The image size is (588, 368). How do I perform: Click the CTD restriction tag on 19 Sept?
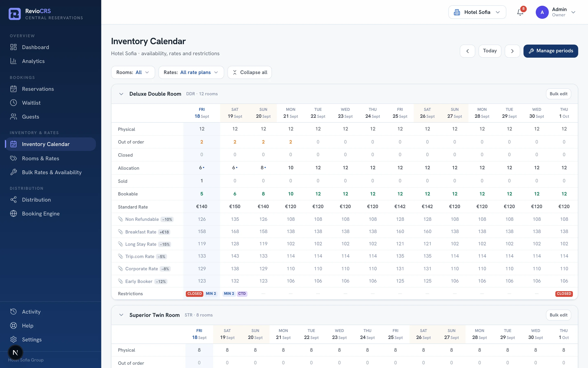[x=242, y=294]
